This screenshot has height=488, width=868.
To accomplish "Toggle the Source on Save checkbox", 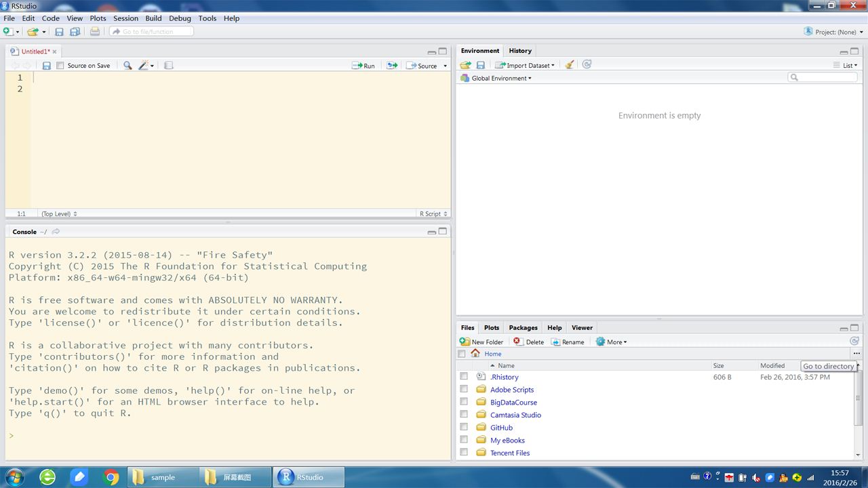I will (x=60, y=66).
